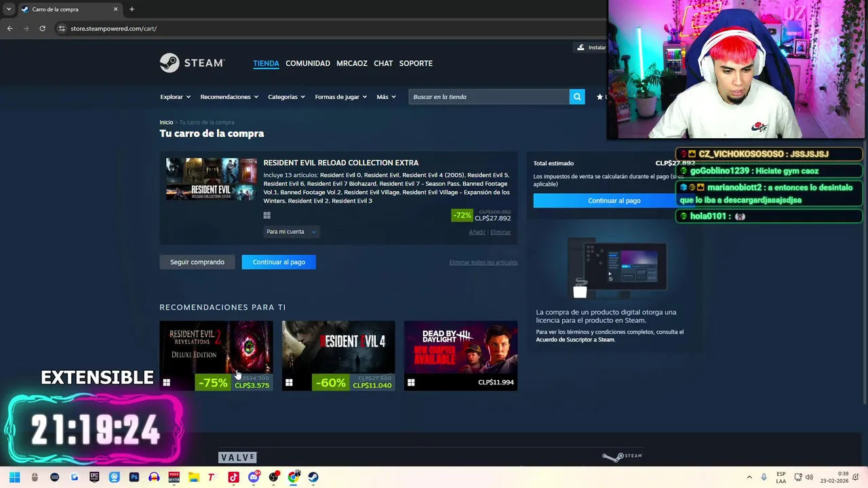Screen dimensions: 868x488
Task: Open Resident Evil Revelations 2 Deluxe recommendation
Action: tap(216, 356)
